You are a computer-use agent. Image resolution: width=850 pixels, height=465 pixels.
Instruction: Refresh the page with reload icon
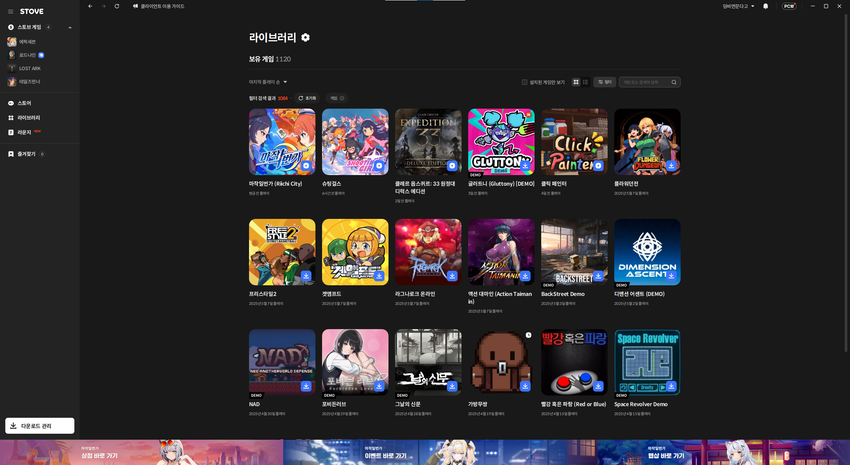click(x=117, y=7)
